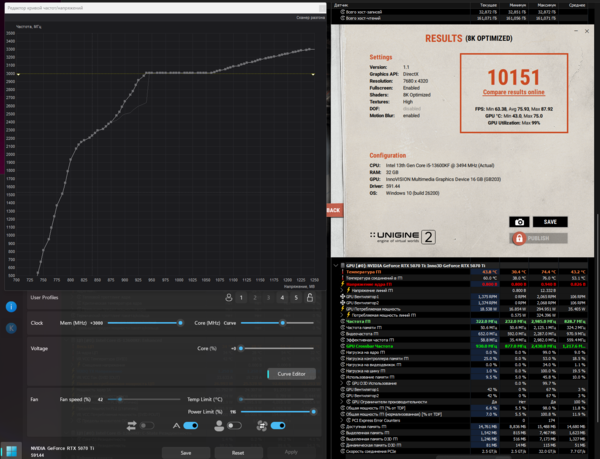Click lightning icon on Напряжение ядра row

343,284
